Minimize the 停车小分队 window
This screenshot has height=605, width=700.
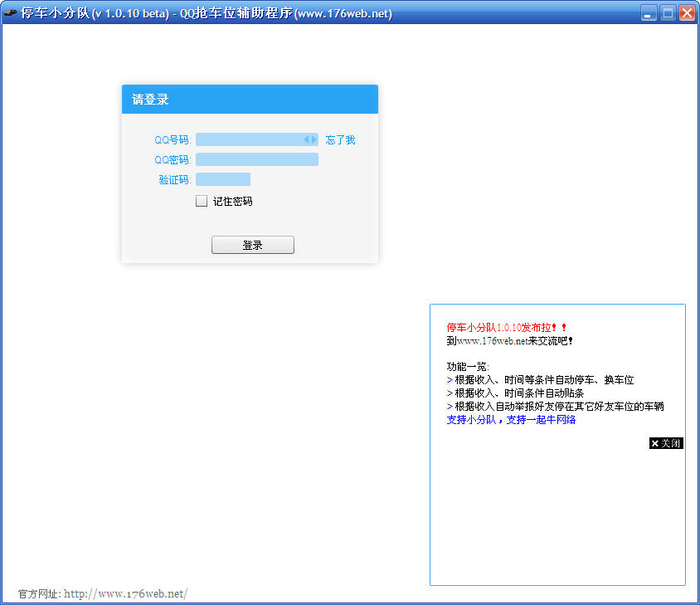click(649, 13)
